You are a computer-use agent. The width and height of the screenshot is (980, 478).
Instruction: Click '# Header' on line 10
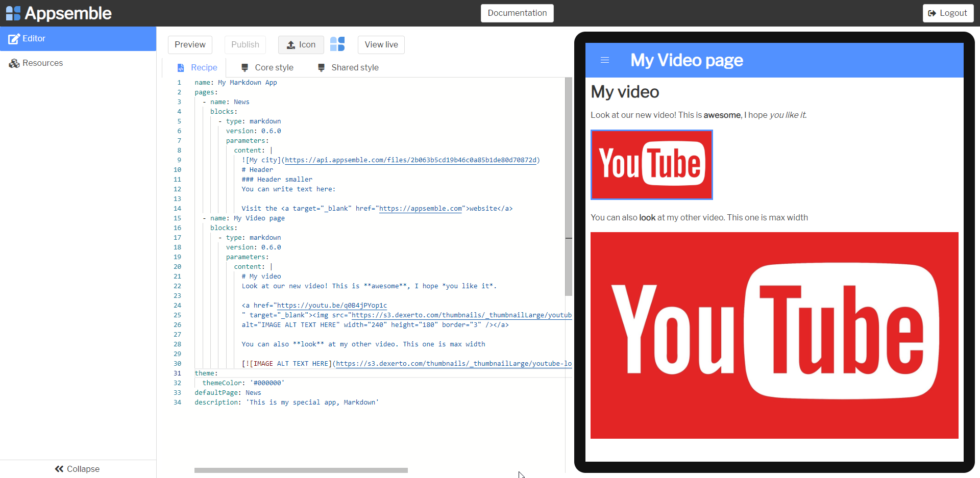click(257, 170)
